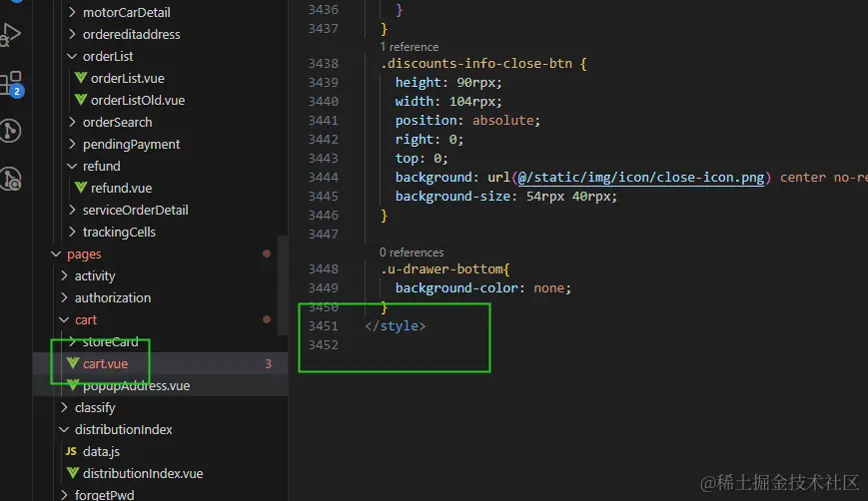Expand the ordereditaddress folder
Viewport: 868px width, 501px height.
click(72, 34)
